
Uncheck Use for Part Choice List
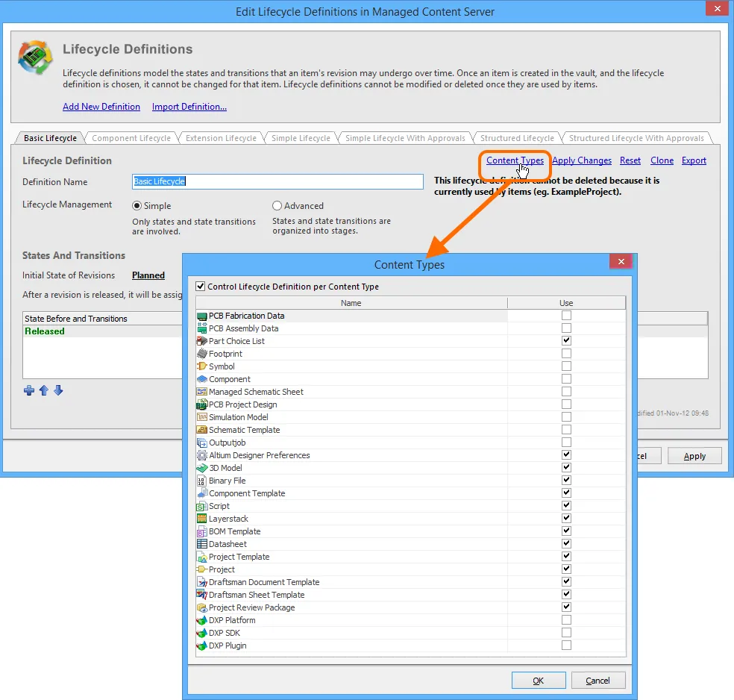[x=566, y=341]
